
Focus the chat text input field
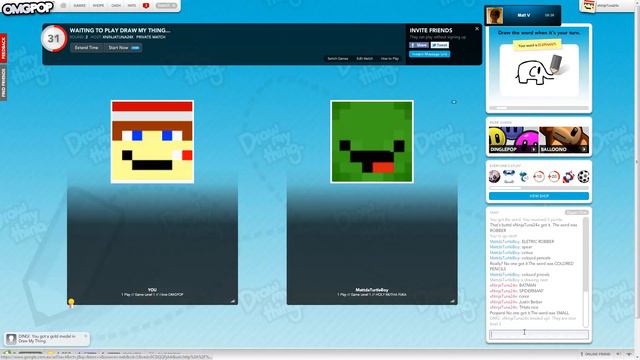pos(539,335)
